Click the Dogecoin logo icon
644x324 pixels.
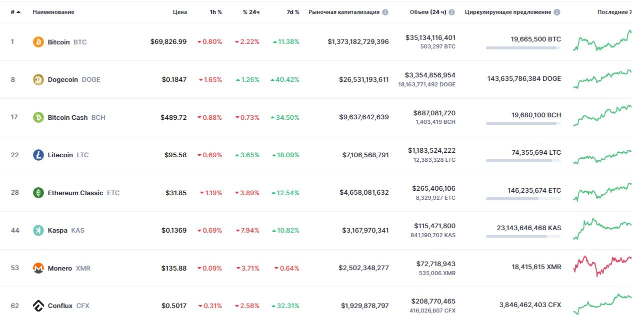coord(38,79)
